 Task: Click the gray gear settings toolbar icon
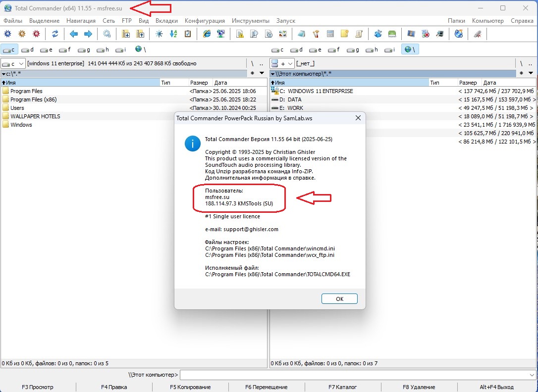click(107, 34)
